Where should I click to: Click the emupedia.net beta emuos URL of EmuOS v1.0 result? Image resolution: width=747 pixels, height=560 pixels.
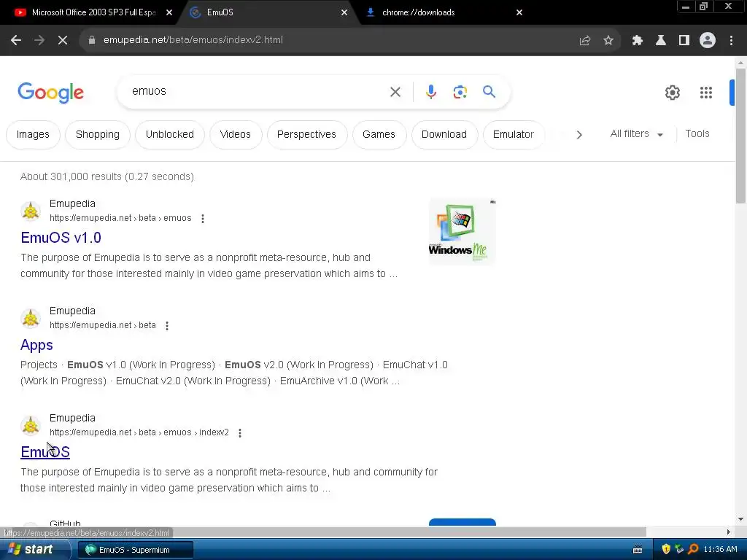120,218
